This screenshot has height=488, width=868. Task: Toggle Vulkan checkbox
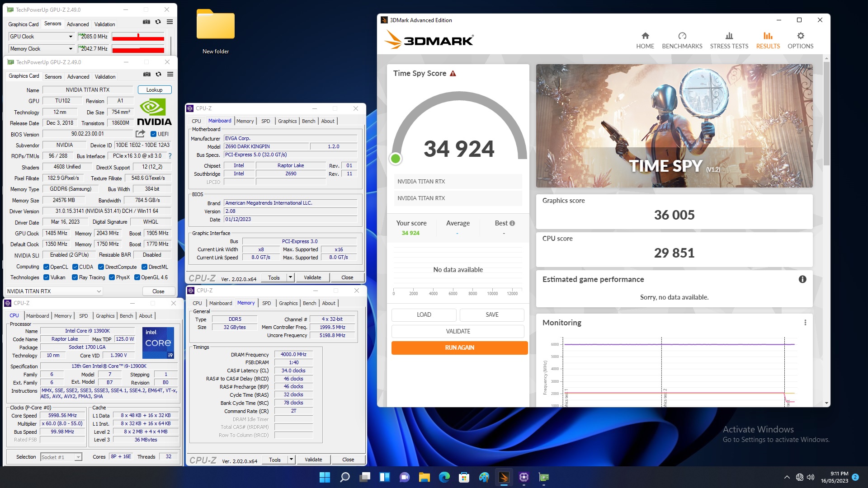46,277
